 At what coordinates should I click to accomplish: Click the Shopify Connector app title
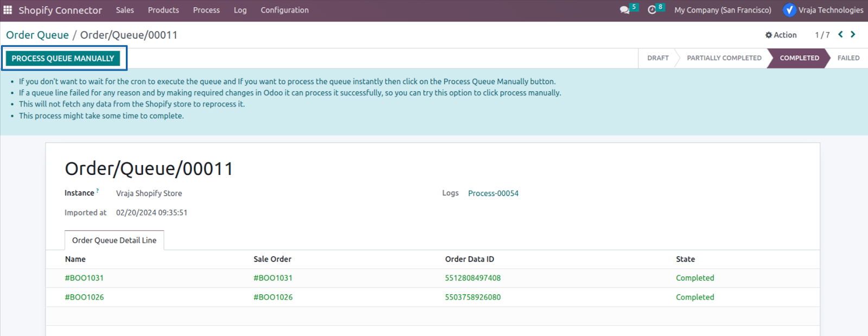[60, 10]
